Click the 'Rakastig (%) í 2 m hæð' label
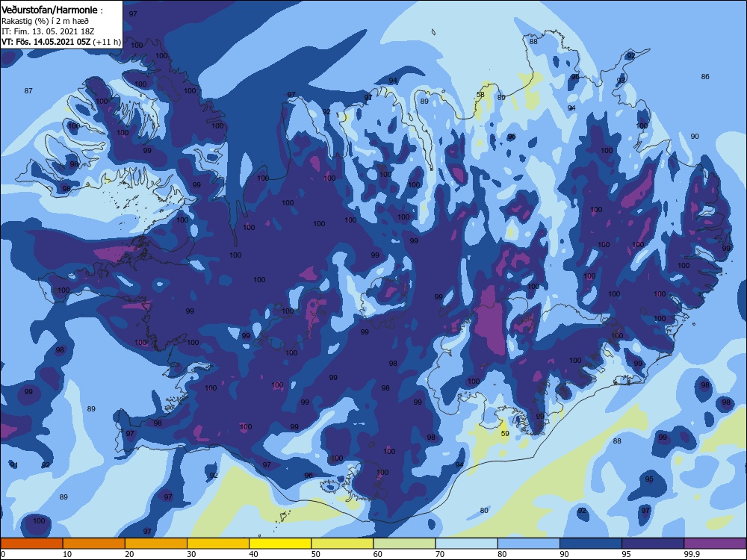 pos(45,21)
